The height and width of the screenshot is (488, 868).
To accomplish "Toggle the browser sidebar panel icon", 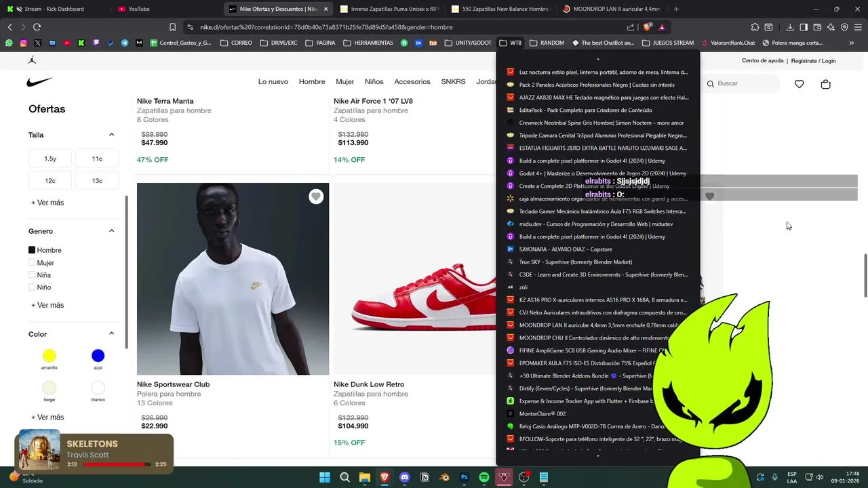I will click(804, 27).
